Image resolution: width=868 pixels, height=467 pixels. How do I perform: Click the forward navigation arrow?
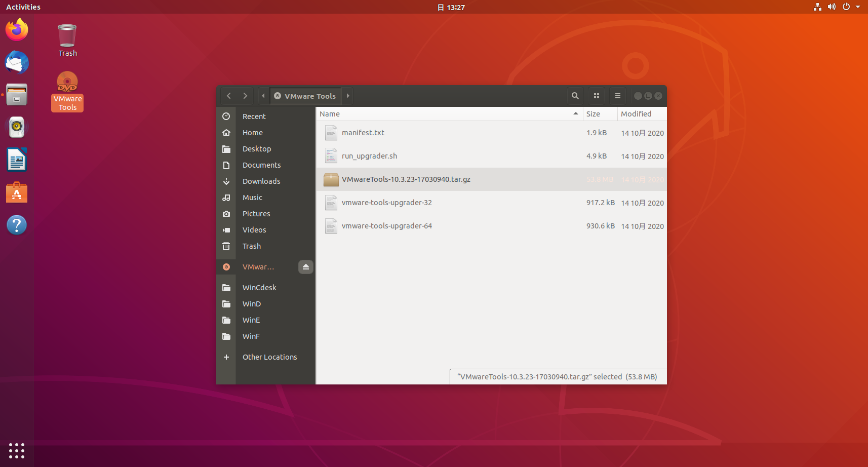coord(245,96)
